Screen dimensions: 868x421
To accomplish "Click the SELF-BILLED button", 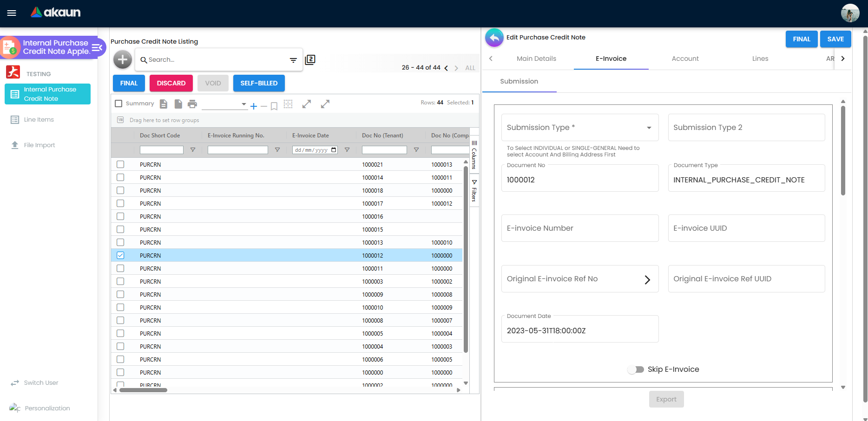I will [x=259, y=83].
